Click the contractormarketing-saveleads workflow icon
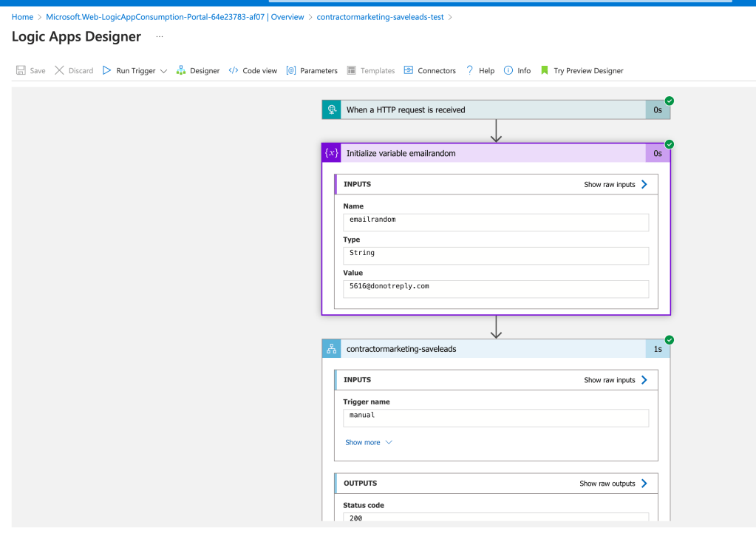The height and width of the screenshot is (539, 756). (332, 349)
